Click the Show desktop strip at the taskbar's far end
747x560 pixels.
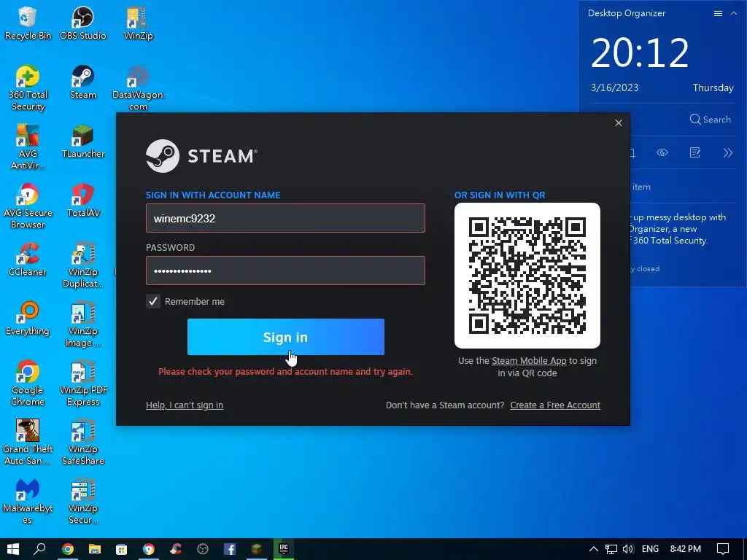[745, 549]
